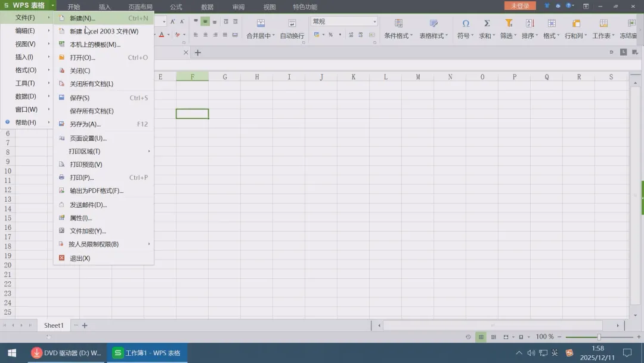
Task: Click the increase decimal places icon
Action: [x=351, y=35]
